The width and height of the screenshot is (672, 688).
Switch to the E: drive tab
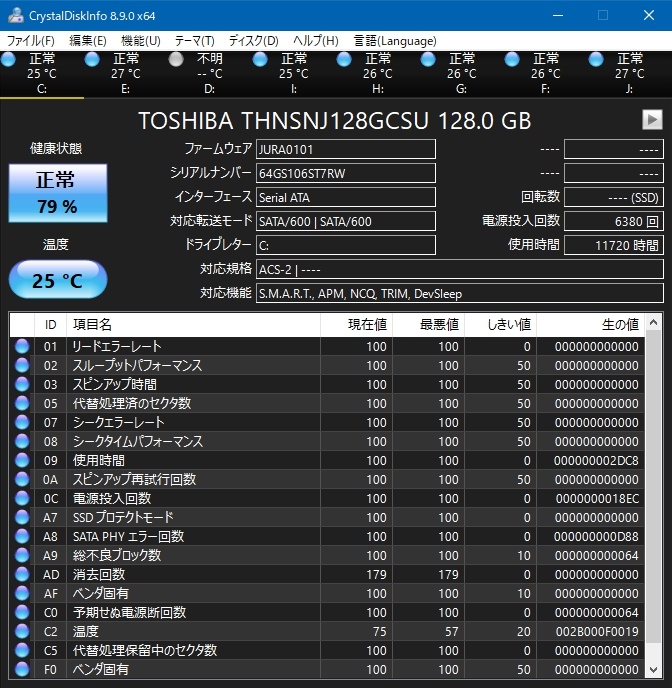tap(125, 74)
